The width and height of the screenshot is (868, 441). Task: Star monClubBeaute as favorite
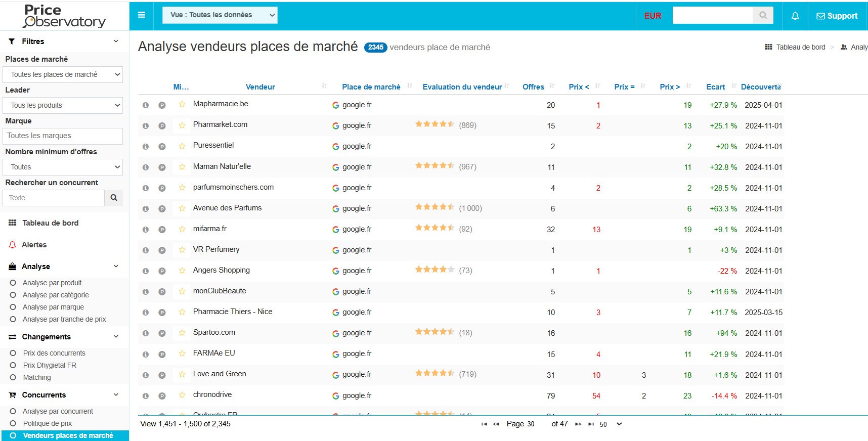click(182, 291)
